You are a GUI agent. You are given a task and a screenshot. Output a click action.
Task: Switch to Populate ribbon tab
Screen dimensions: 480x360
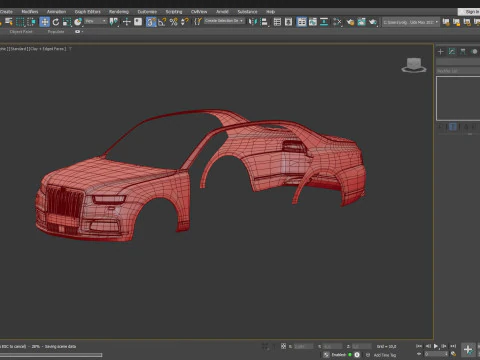pyautogui.click(x=56, y=32)
